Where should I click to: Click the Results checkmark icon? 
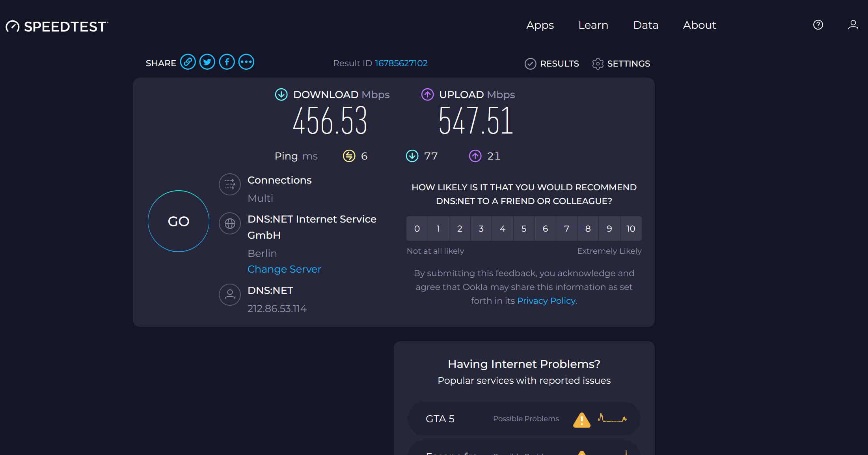(531, 63)
